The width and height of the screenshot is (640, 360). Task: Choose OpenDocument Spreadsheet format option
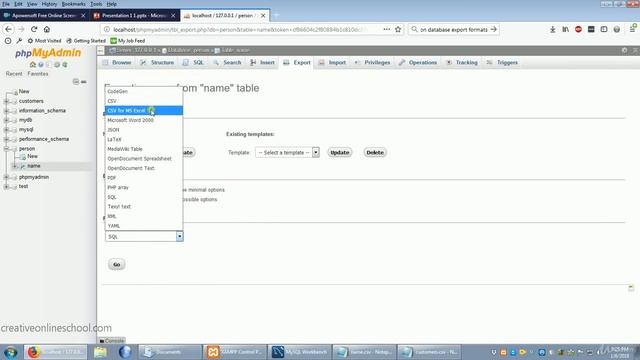coord(144,158)
